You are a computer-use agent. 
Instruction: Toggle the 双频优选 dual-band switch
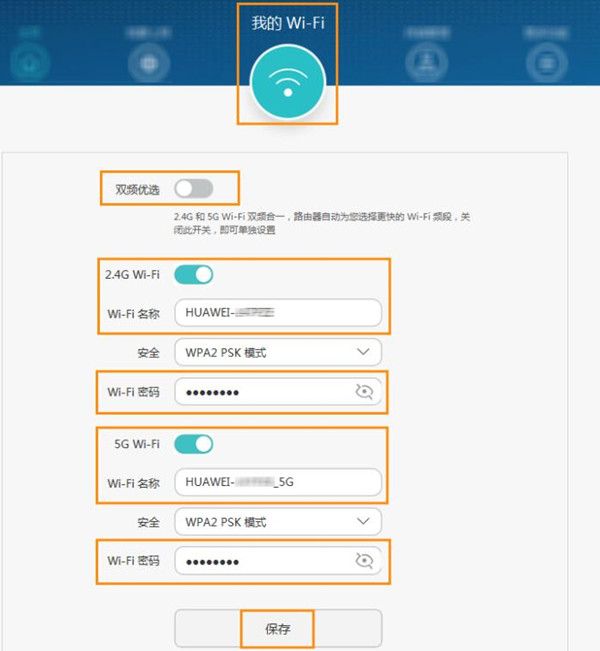point(193,189)
